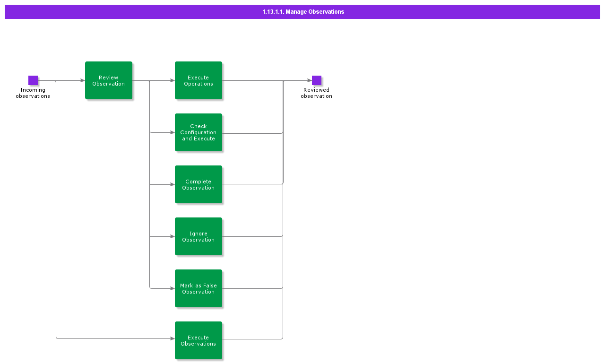
Task: Click the Execute Observations process box
Action: pyautogui.click(x=199, y=340)
